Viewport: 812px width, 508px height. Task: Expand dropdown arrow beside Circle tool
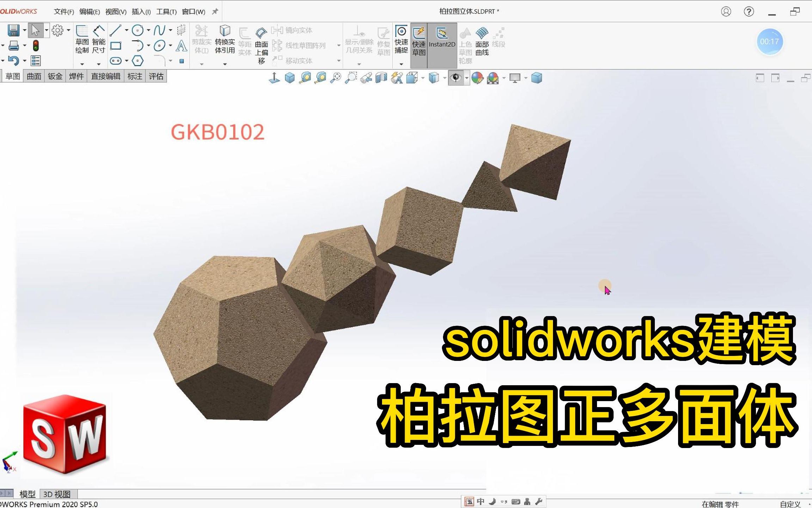pos(148,30)
